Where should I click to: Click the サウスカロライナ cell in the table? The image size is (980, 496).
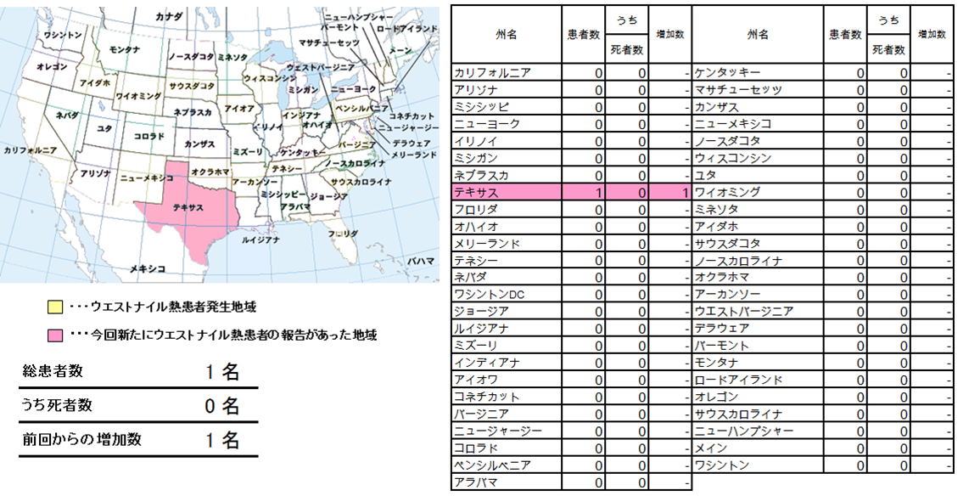759,414
